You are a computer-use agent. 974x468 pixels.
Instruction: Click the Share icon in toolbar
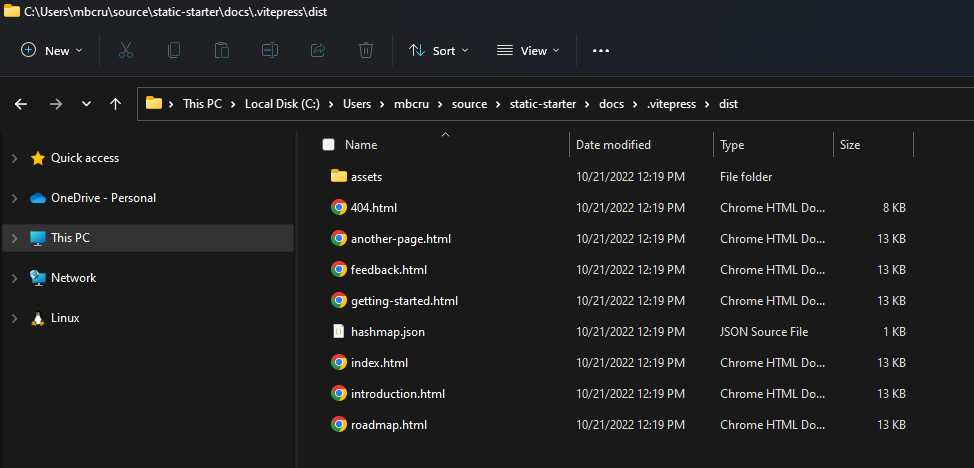(318, 50)
